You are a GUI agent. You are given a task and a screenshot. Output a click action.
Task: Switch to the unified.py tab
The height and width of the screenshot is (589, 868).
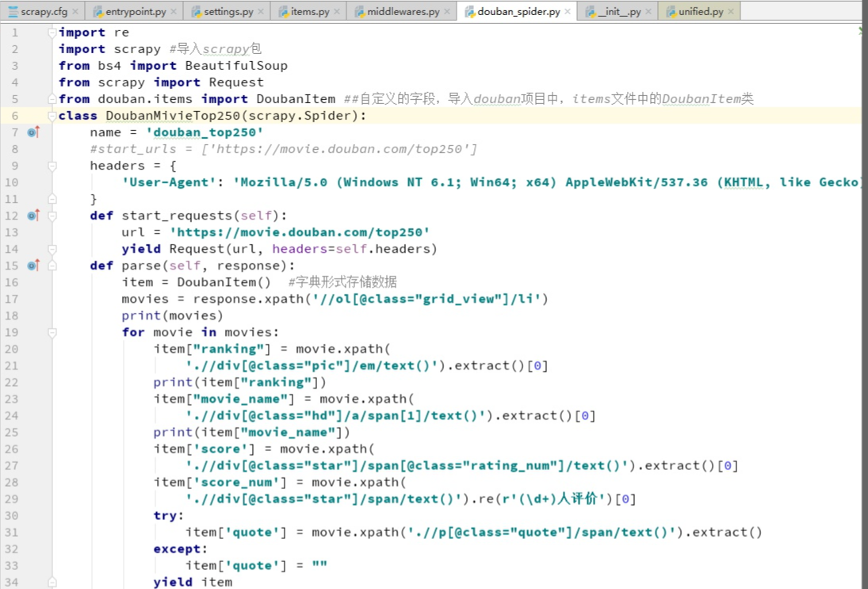point(700,11)
